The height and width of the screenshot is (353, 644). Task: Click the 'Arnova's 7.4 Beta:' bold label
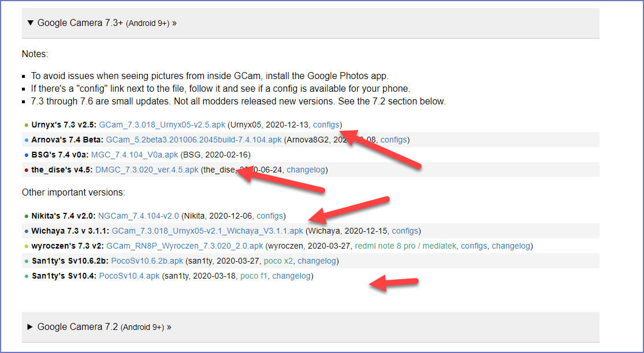click(68, 140)
